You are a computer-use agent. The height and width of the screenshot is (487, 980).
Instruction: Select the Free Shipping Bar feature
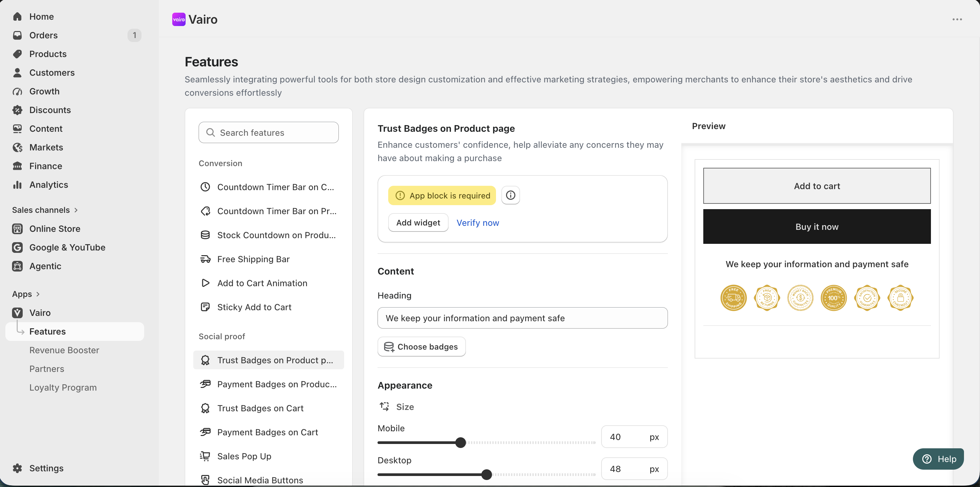(x=269, y=259)
